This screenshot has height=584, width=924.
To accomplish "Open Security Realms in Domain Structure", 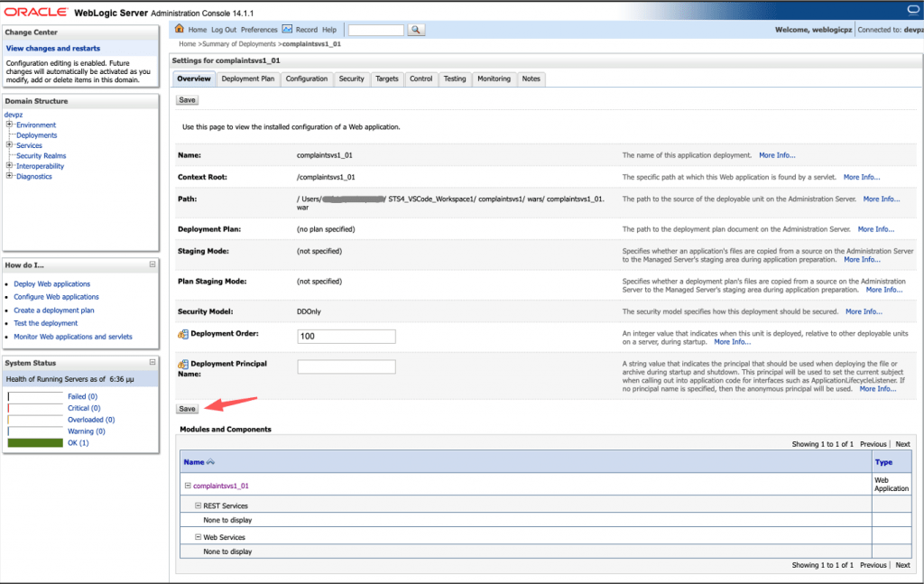I will 42,155.
